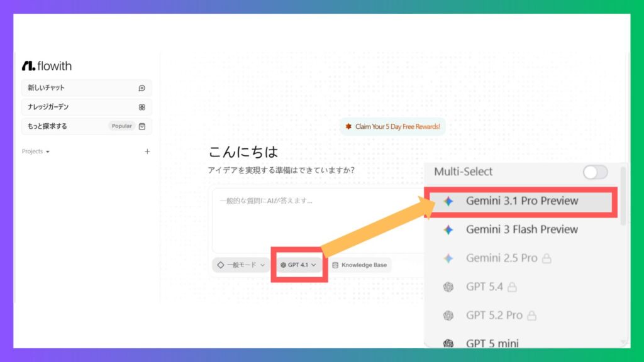This screenshot has width=644, height=362.
Task: Click the Knowledge Garden clover icon
Action: pos(142,107)
